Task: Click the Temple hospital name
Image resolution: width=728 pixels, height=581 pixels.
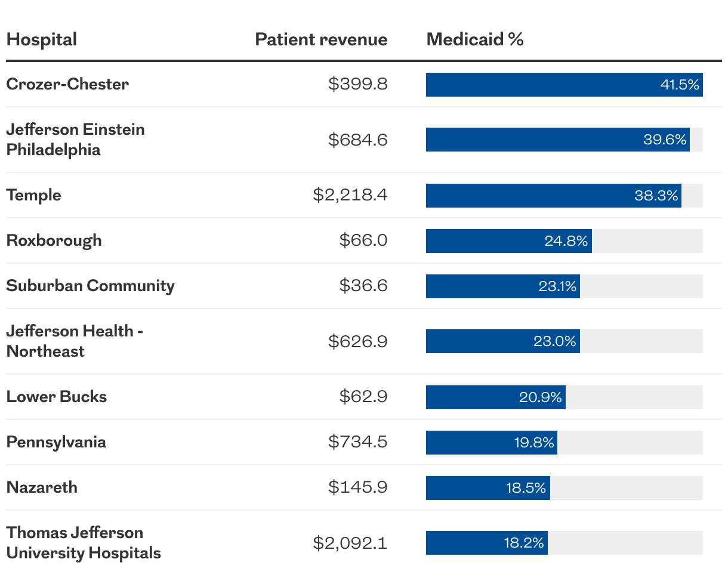Action: pyautogui.click(x=34, y=195)
